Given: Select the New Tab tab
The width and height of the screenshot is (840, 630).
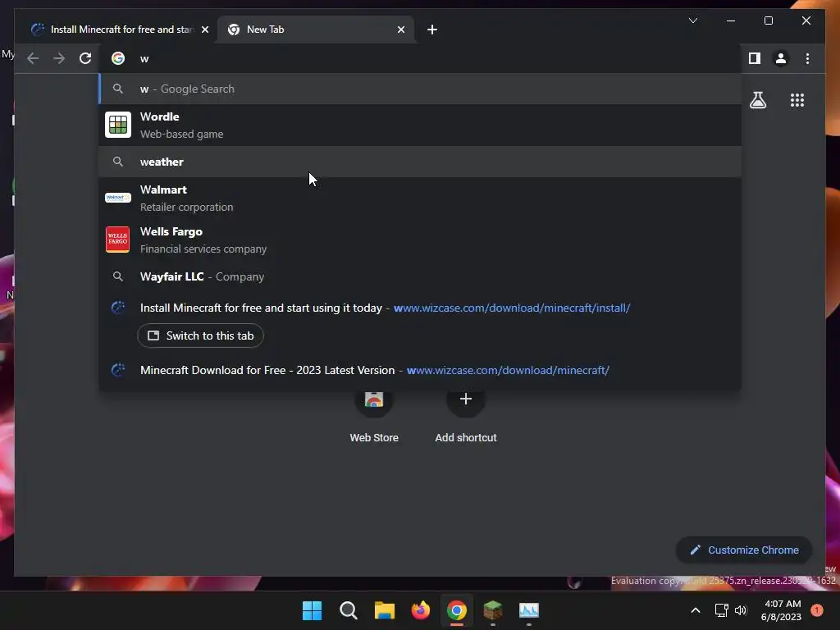Looking at the screenshot, I should 316,30.
